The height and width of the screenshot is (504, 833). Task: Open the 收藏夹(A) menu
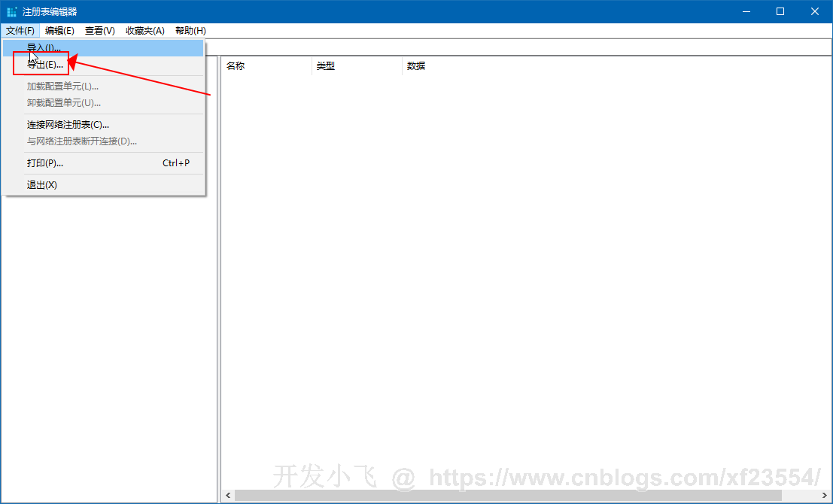pos(144,31)
